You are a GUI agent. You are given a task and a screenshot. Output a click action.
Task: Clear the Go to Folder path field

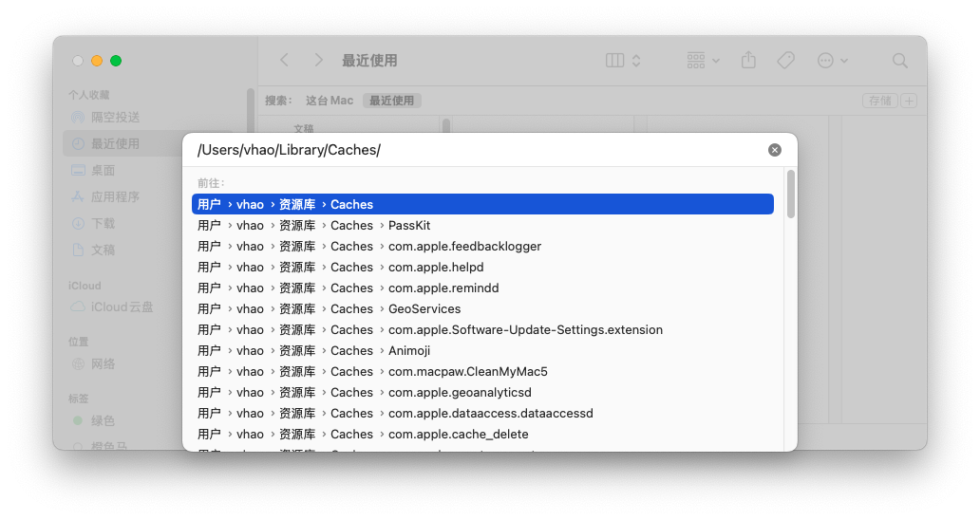[x=775, y=150]
